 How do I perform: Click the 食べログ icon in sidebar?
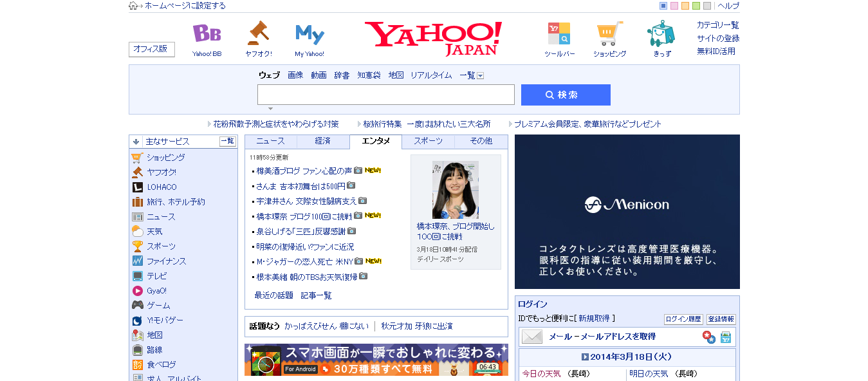pyautogui.click(x=137, y=365)
